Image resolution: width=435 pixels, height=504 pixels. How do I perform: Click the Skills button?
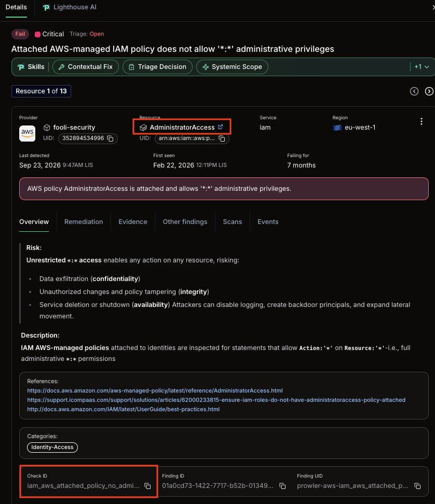point(31,67)
